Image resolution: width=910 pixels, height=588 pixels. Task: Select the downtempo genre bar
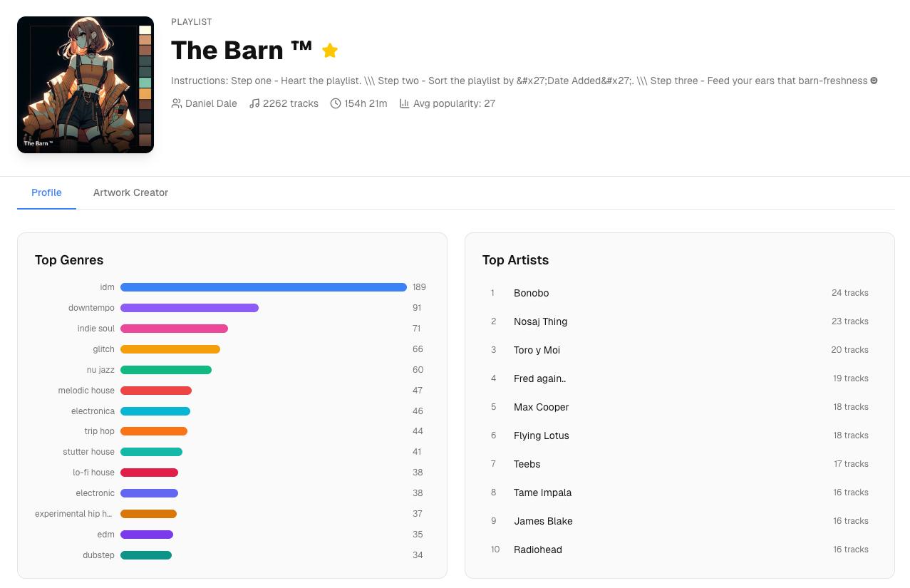coord(190,308)
